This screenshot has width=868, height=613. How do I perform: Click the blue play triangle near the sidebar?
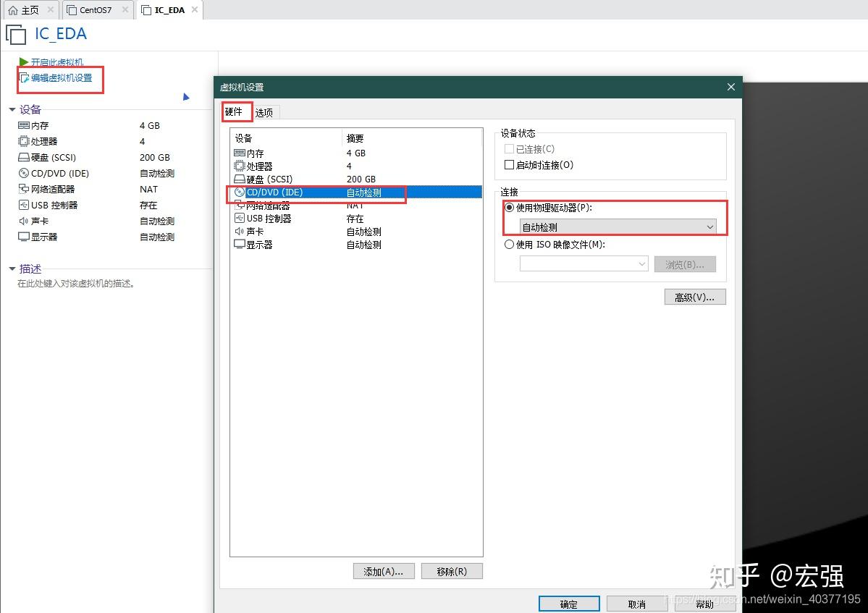[186, 96]
